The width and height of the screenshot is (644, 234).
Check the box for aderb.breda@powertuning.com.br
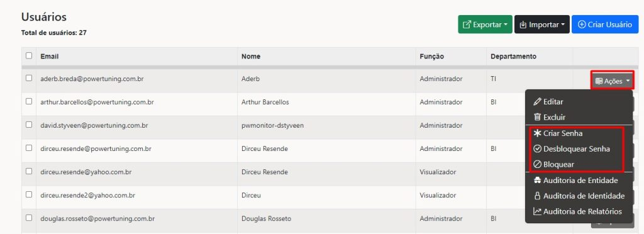[29, 78]
